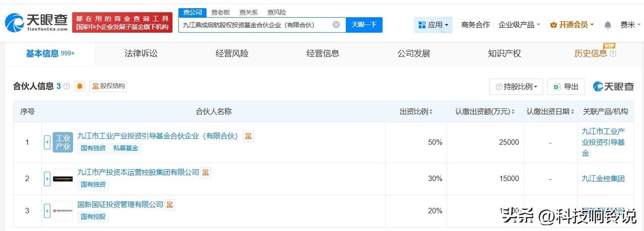Switch to the 经营信息 tab
Image resolution: width=644 pixels, height=231 pixels.
(323, 53)
